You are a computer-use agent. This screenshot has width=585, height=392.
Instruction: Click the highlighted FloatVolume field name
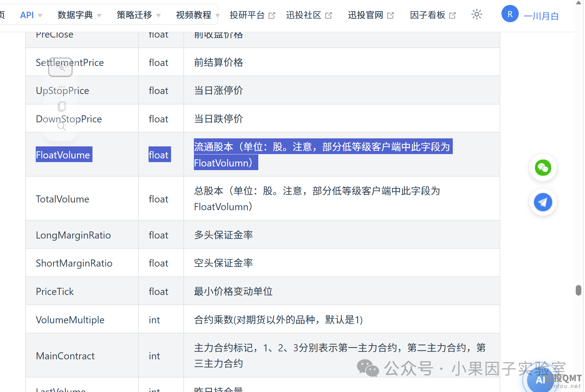[x=64, y=154]
